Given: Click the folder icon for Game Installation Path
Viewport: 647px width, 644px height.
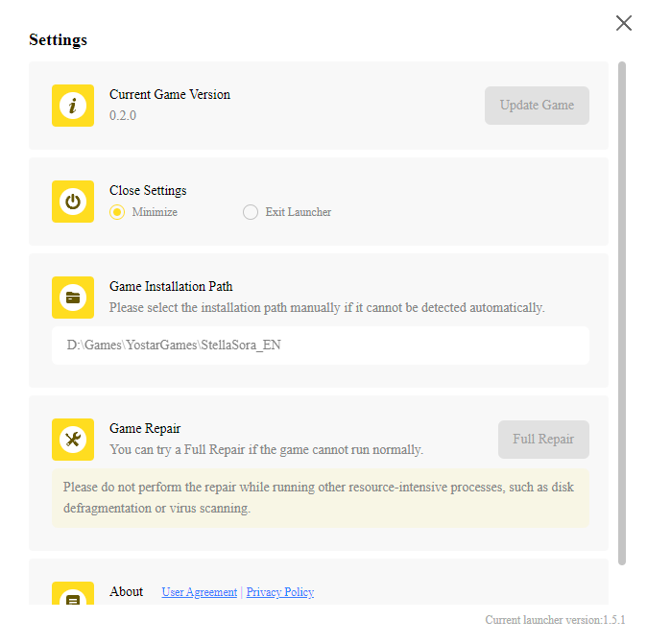Looking at the screenshot, I should click(73, 298).
